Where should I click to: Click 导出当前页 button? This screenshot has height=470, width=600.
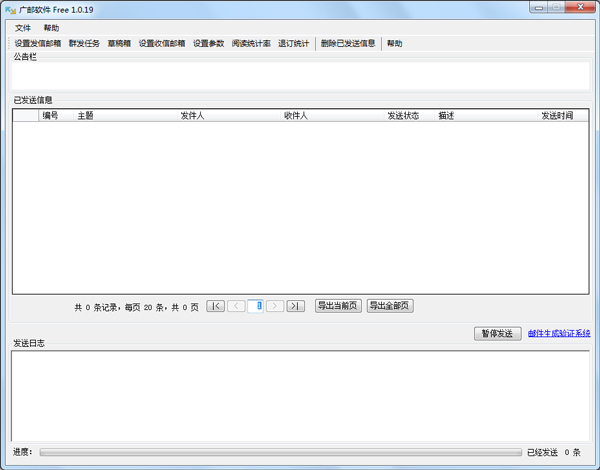(x=338, y=306)
